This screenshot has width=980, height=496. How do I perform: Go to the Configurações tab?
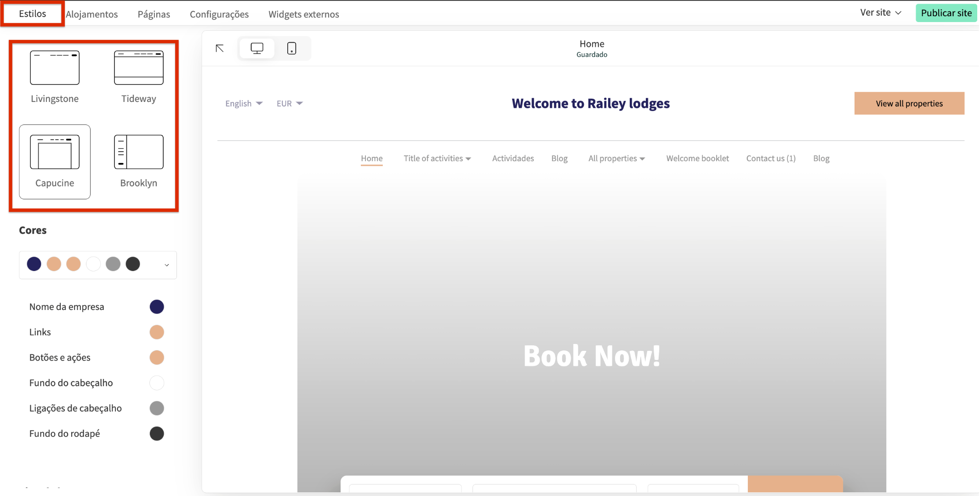(x=219, y=14)
